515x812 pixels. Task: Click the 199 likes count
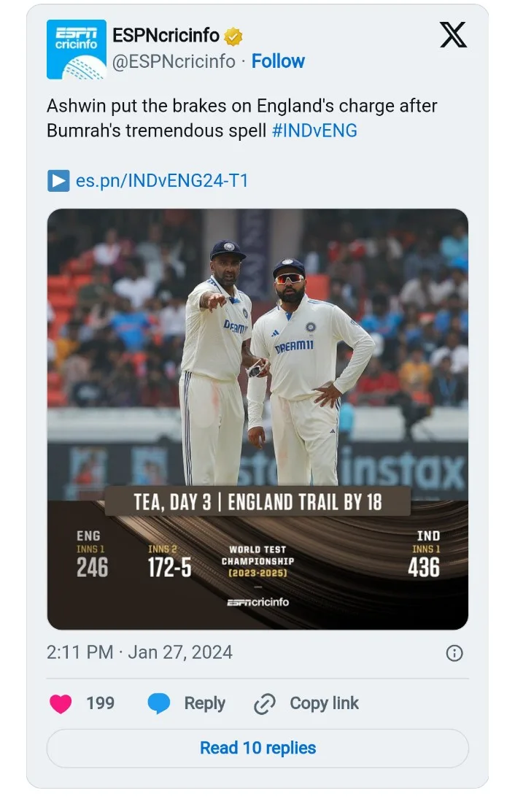(100, 703)
